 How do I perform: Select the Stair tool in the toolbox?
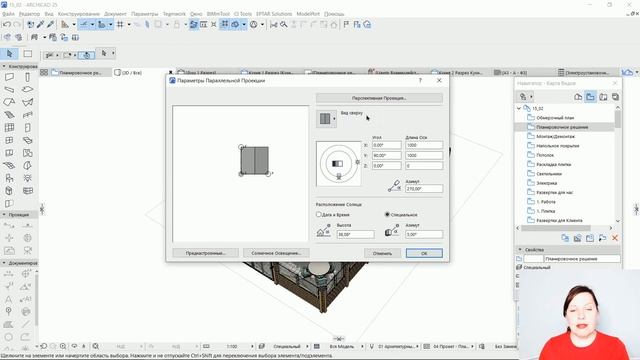tap(9, 115)
